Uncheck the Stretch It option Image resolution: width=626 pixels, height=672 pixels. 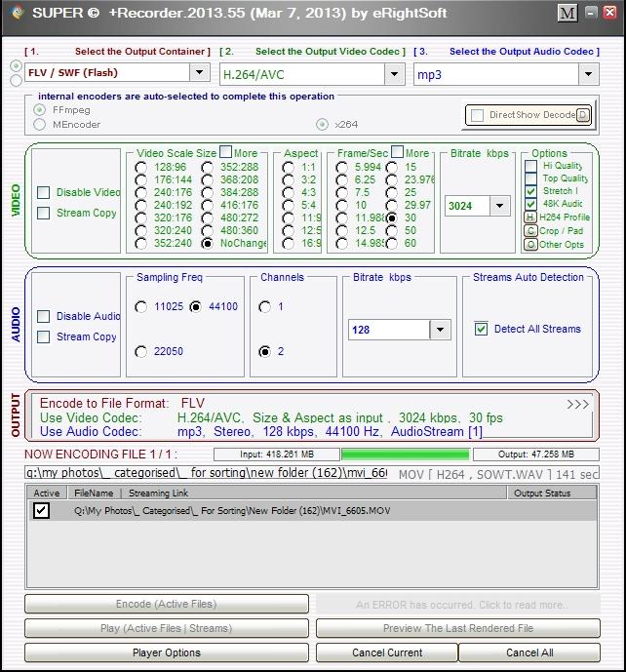[x=530, y=191]
